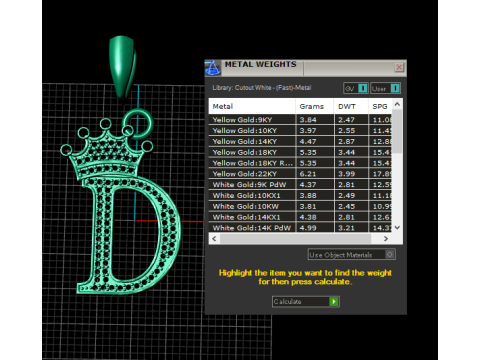Click the right horizontal scroll arrow

(386, 239)
